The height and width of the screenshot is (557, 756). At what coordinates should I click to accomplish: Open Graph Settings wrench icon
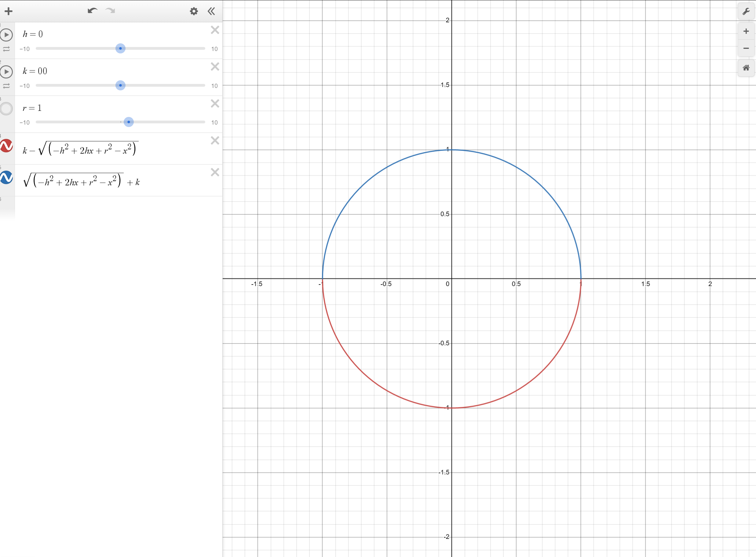(x=746, y=12)
